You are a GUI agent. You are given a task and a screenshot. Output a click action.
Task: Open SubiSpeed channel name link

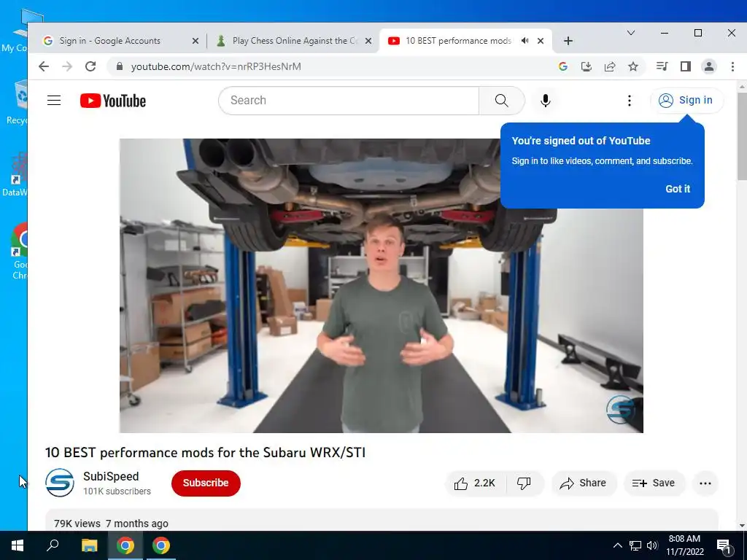click(x=111, y=476)
